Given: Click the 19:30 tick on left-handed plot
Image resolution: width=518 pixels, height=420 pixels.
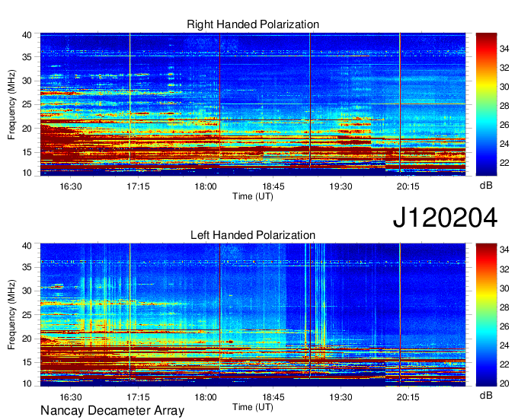Looking at the screenshot, I should pyautogui.click(x=341, y=397).
